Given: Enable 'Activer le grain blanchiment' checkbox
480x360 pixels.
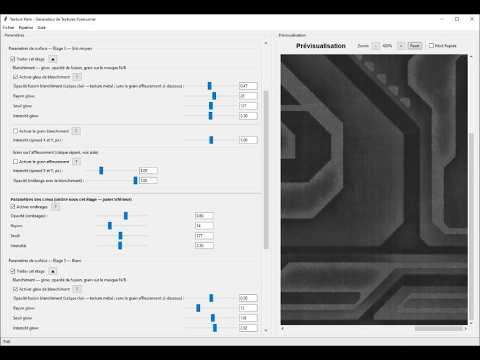Looking at the screenshot, I should coord(15,131).
